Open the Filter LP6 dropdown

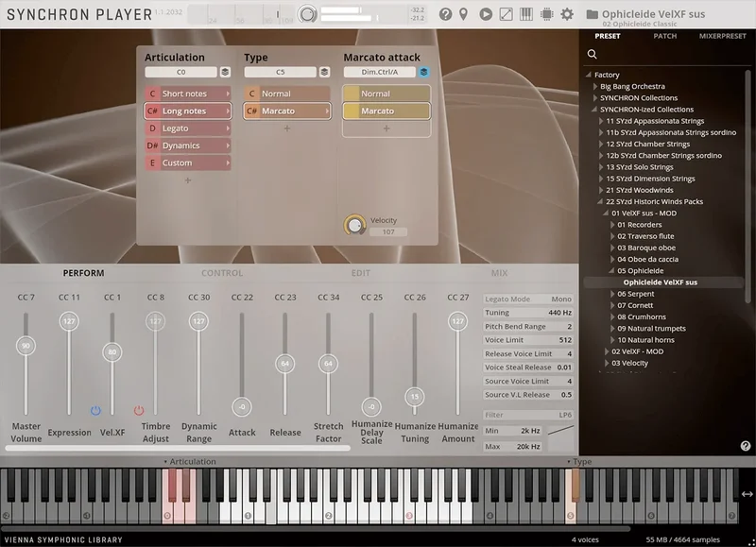(528, 415)
